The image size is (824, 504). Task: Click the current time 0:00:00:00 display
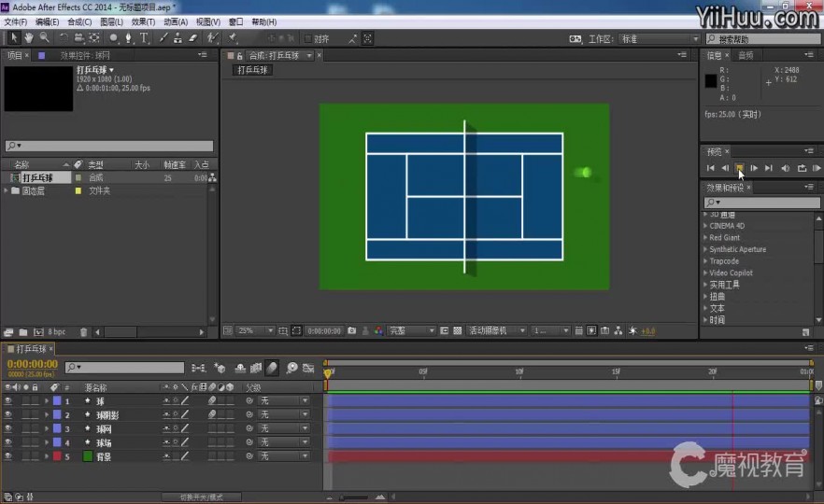[33, 364]
